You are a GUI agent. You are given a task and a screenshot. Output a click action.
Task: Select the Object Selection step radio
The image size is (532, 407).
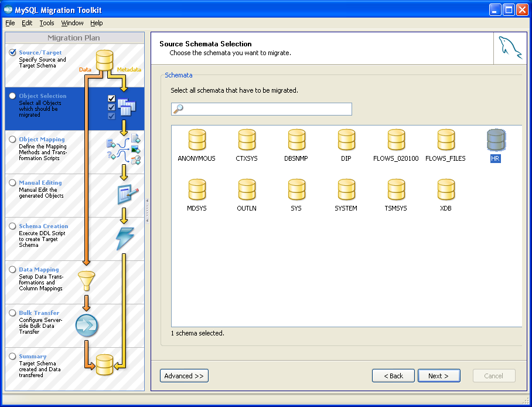[x=12, y=96]
